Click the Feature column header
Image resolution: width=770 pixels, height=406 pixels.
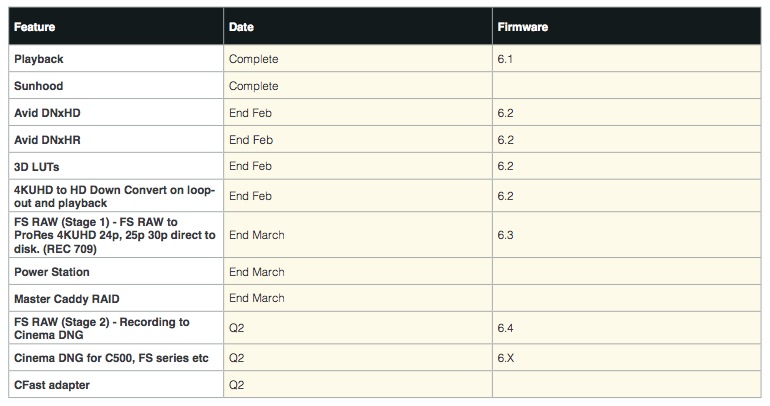pyautogui.click(x=34, y=27)
